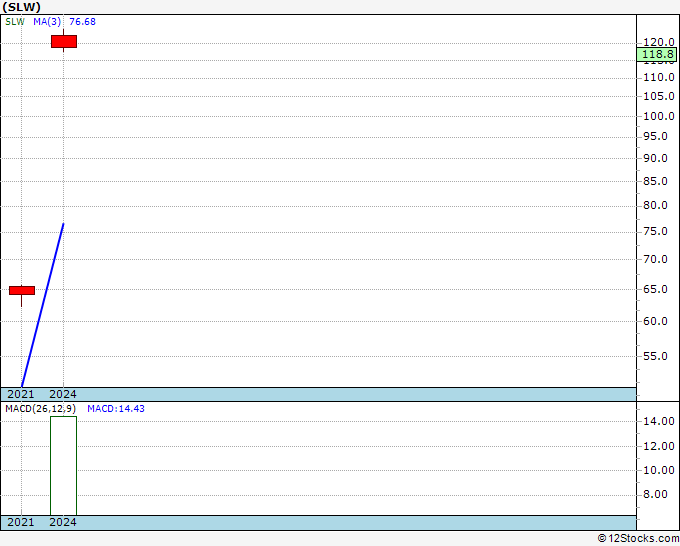The image size is (680, 546).
Task: Click the 80.0 price axis label
Action: coord(655,205)
